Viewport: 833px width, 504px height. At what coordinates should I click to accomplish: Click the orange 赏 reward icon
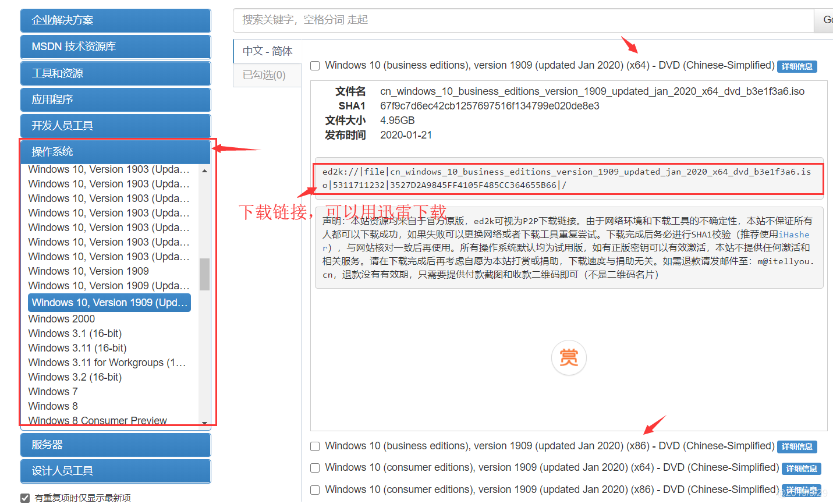point(569,357)
